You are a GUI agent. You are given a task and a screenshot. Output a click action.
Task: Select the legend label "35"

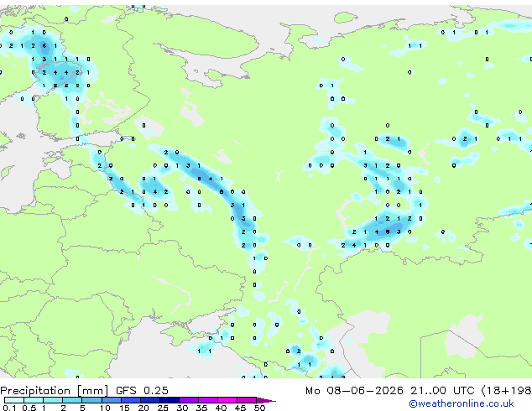tap(201, 408)
